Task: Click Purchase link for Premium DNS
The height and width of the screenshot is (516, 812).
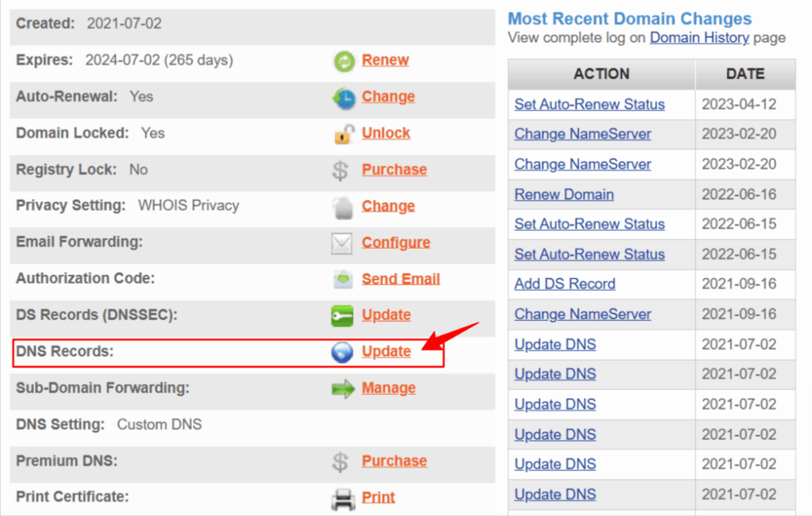Action: (x=394, y=461)
